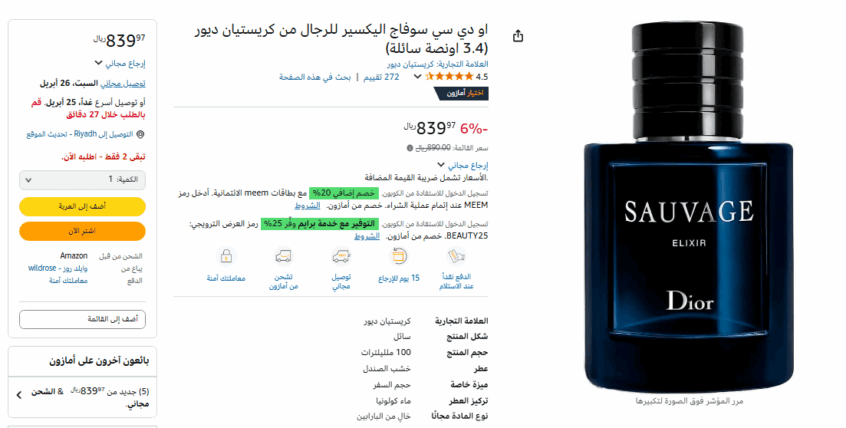Add item to cart with yellow button
Screen dimensions: 846x428
point(82,207)
